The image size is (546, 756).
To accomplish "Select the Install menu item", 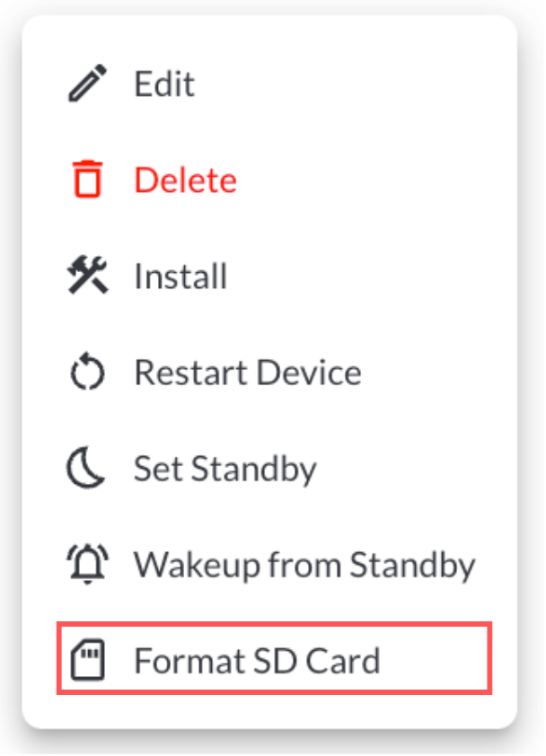I will pyautogui.click(x=181, y=277).
